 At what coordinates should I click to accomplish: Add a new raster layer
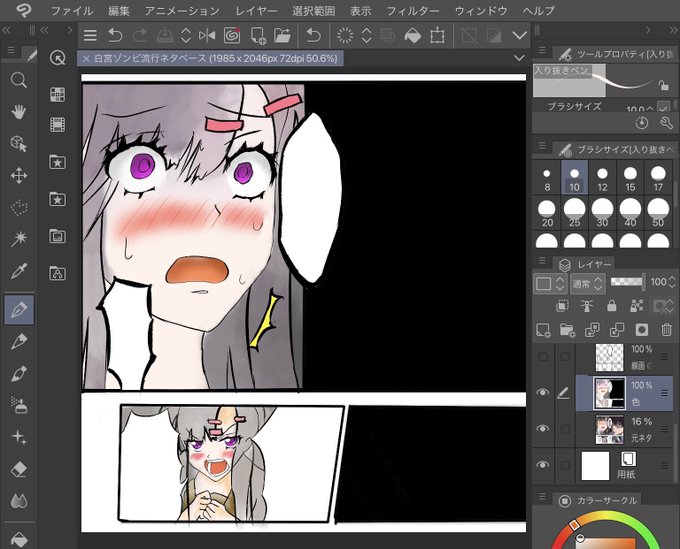(x=543, y=330)
